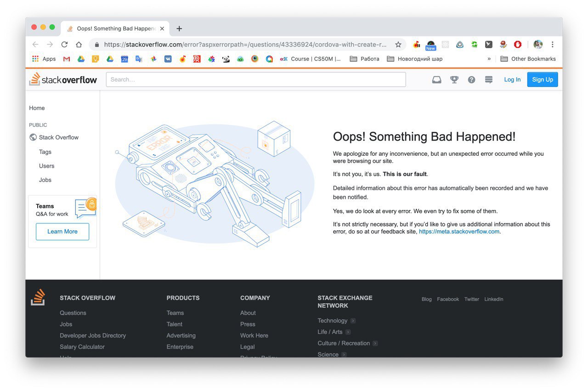The height and width of the screenshot is (391, 588).
Task: Open the footer Facebook link
Action: coord(448,299)
